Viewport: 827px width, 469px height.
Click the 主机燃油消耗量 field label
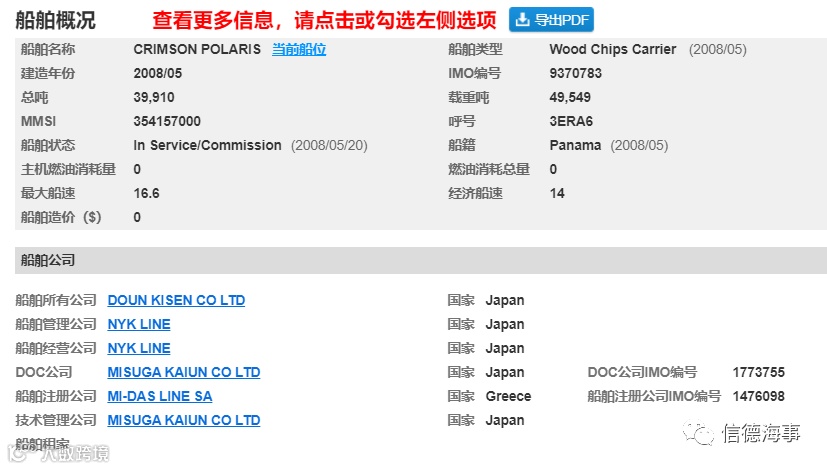click(68, 169)
